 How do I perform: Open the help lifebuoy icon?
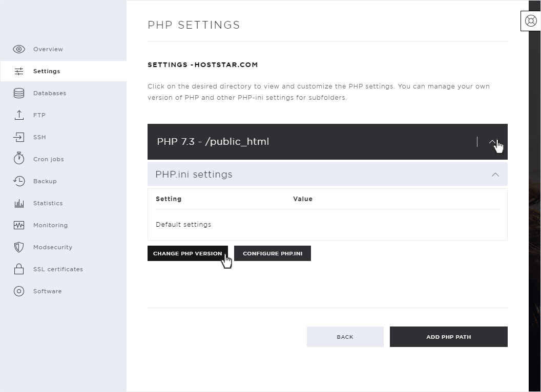(x=531, y=21)
